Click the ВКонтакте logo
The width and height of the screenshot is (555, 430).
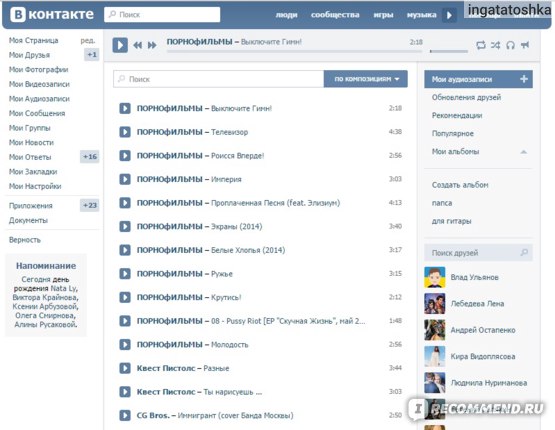tap(52, 15)
